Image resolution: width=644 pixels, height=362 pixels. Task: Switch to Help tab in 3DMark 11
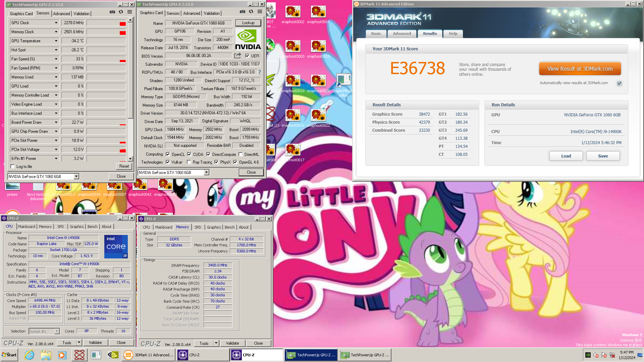click(x=453, y=34)
